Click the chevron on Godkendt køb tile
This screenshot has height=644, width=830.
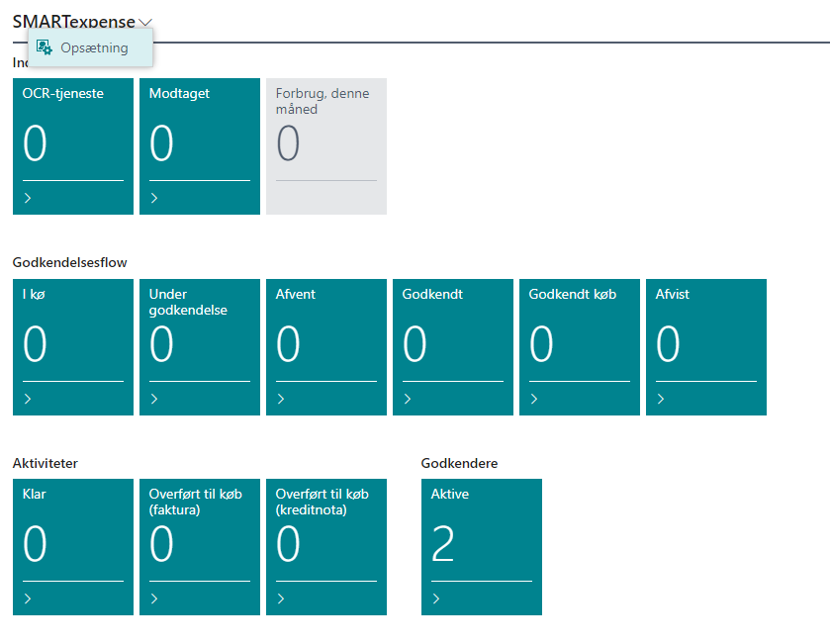point(534,399)
